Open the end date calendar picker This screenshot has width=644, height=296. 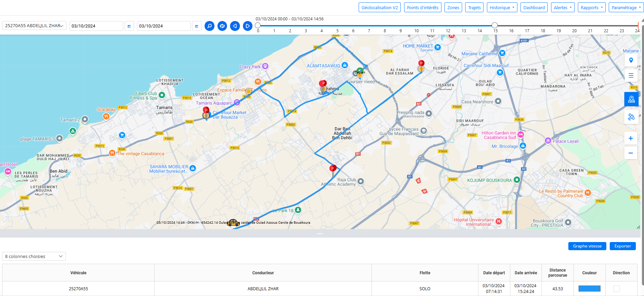coord(196,26)
